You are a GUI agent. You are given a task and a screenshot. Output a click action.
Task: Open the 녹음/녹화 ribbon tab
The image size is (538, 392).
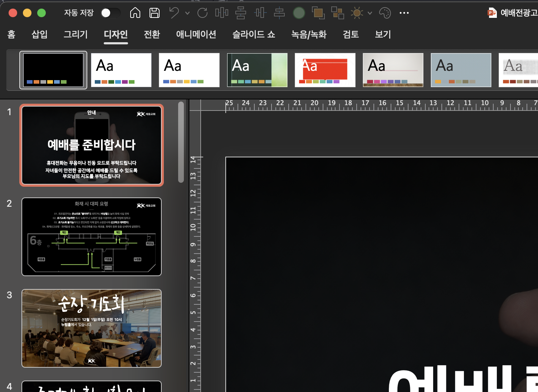pos(309,34)
